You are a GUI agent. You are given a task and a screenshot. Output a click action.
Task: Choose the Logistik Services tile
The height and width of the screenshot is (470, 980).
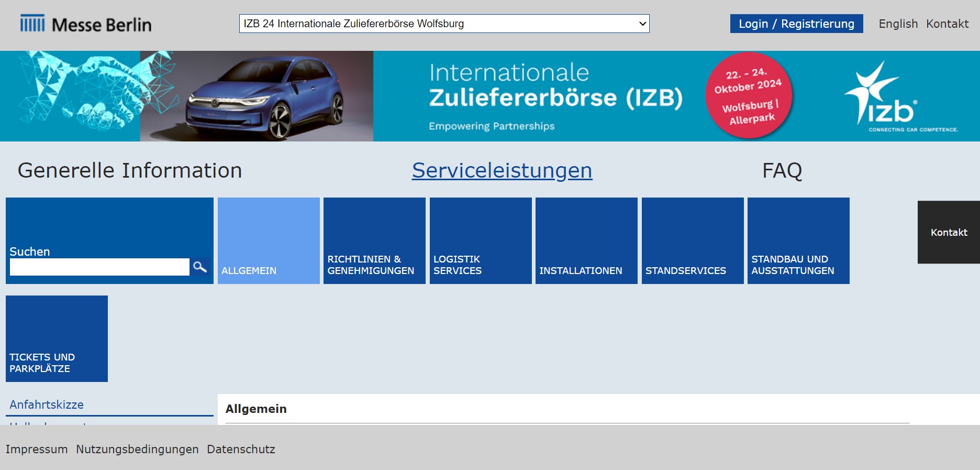(481, 241)
